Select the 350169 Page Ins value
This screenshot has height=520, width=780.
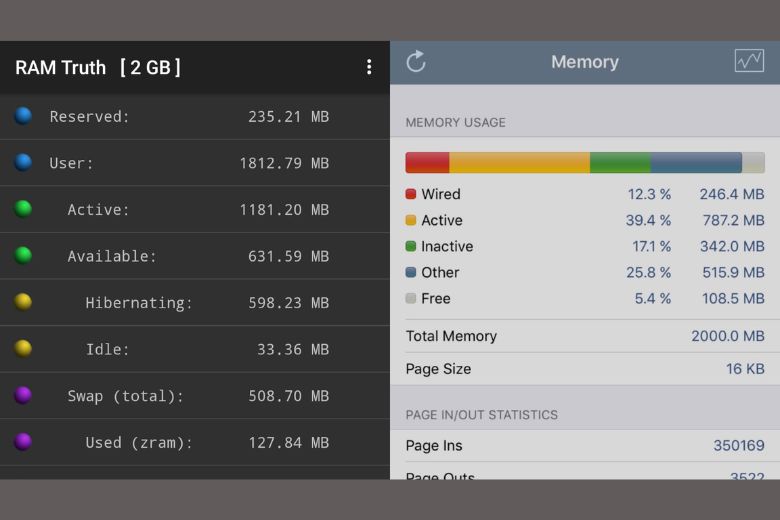point(739,445)
